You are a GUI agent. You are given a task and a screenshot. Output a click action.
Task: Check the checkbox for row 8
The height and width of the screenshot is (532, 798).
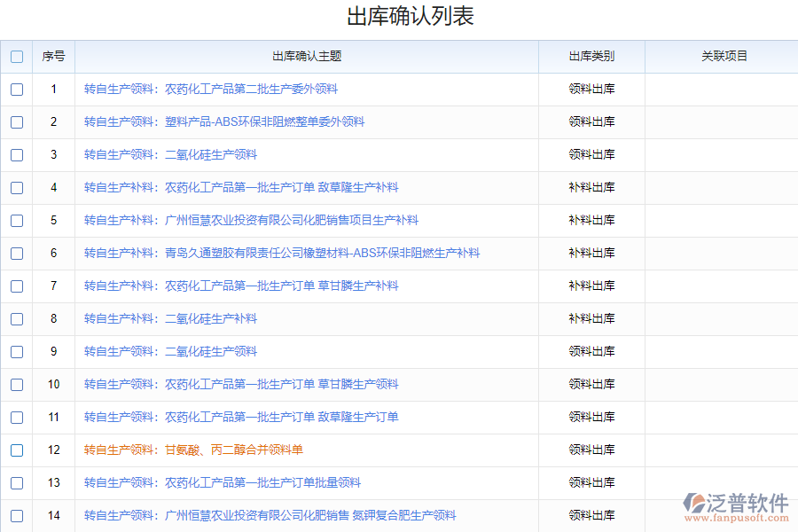tap(17, 319)
